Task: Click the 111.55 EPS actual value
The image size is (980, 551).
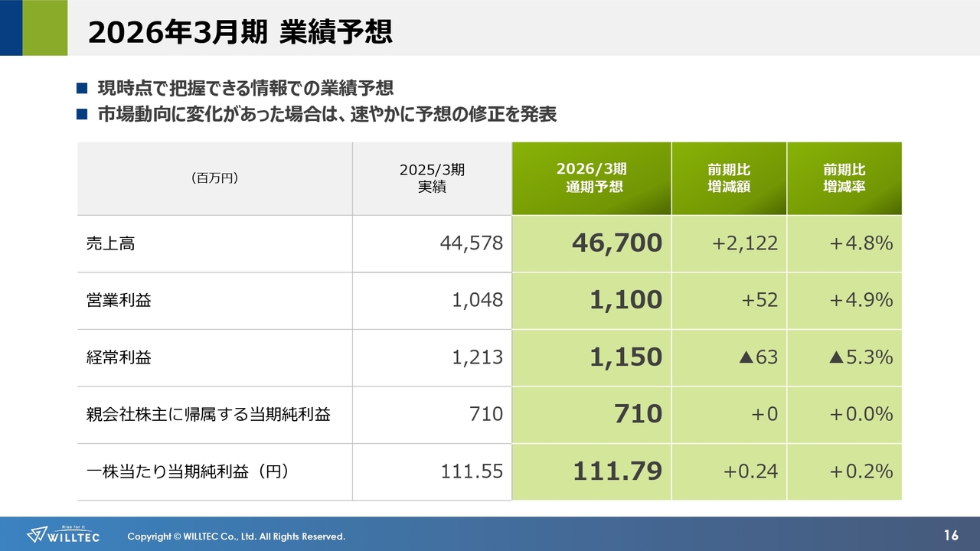Action: click(472, 471)
